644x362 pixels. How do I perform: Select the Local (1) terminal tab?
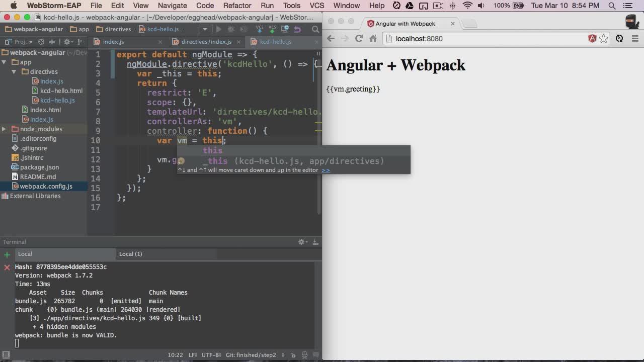tap(130, 254)
